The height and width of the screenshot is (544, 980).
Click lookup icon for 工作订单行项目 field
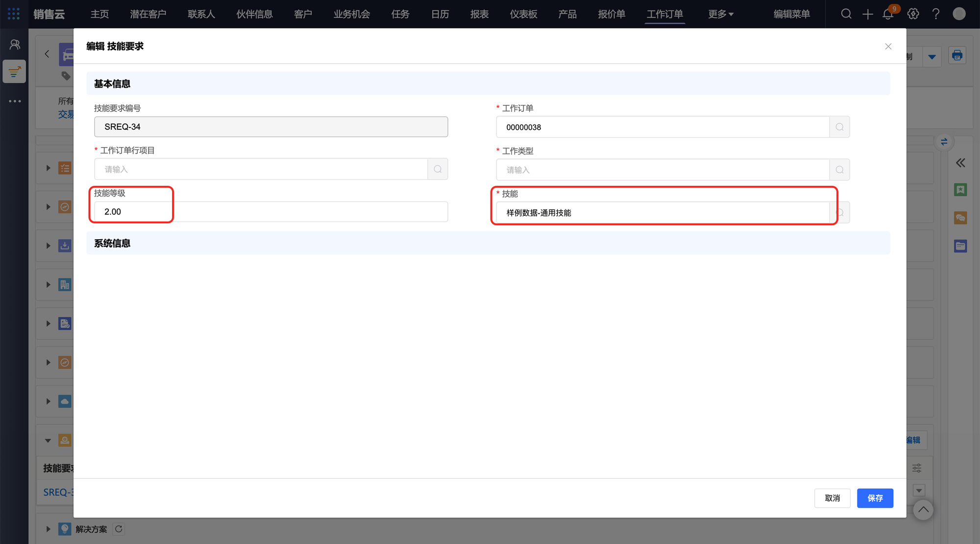(x=438, y=170)
